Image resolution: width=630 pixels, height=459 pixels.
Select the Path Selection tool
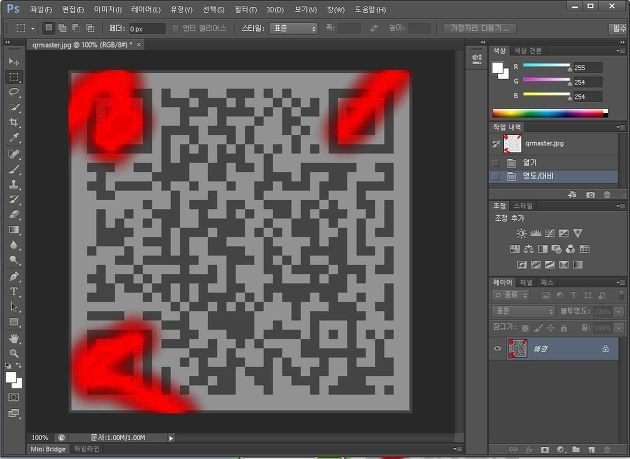tap(14, 307)
